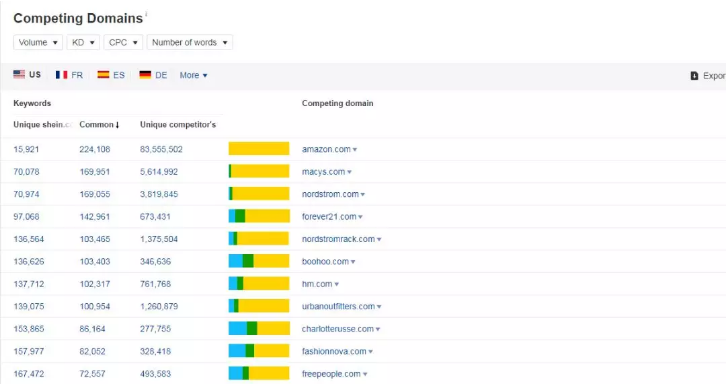Open the forever21.com domain link

pos(329,217)
